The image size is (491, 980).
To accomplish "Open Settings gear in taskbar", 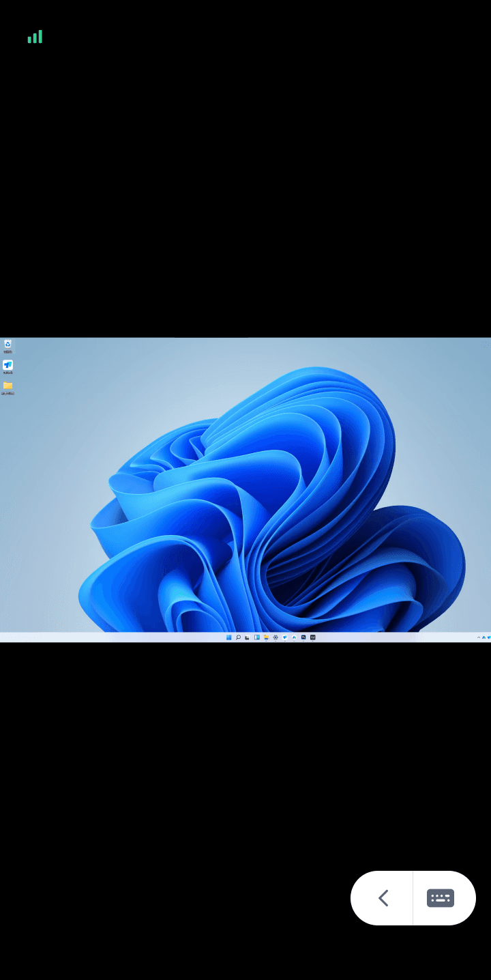I will click(276, 637).
